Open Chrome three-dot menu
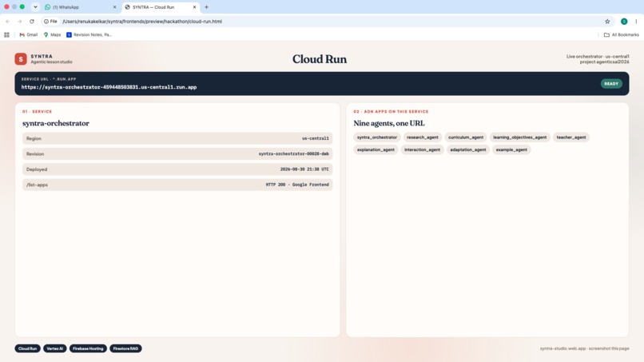This screenshot has height=362, width=644. 636,22
